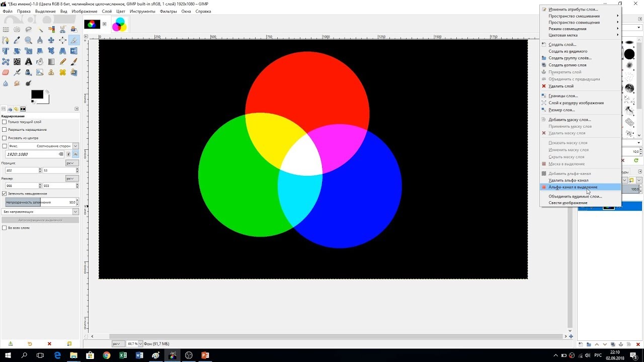The width and height of the screenshot is (644, 362).
Task: Click the foreground black color swatch
Action: tap(37, 94)
